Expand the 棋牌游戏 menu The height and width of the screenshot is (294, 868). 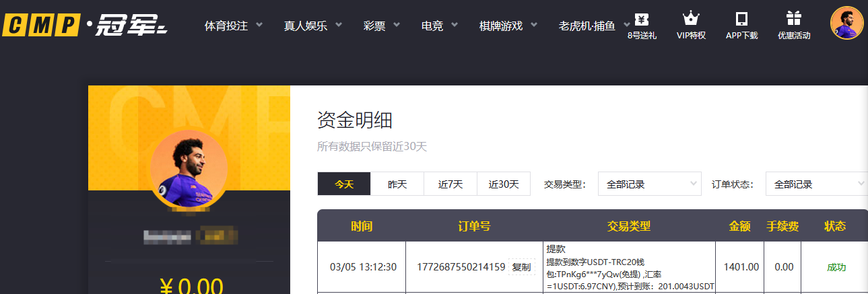point(508,26)
